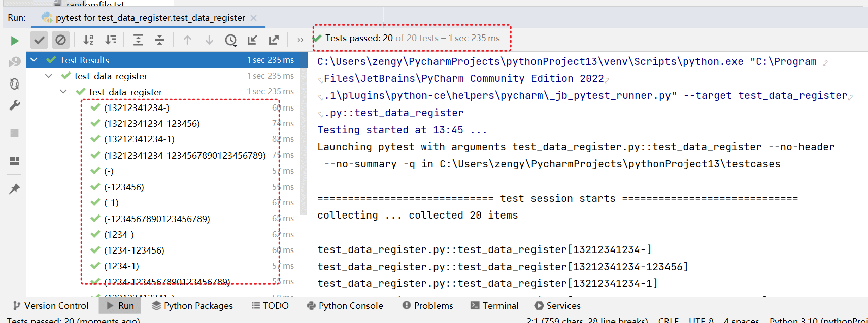Viewport: 868px width, 323px height.
Task: Select test case (-)
Action: [x=109, y=171]
